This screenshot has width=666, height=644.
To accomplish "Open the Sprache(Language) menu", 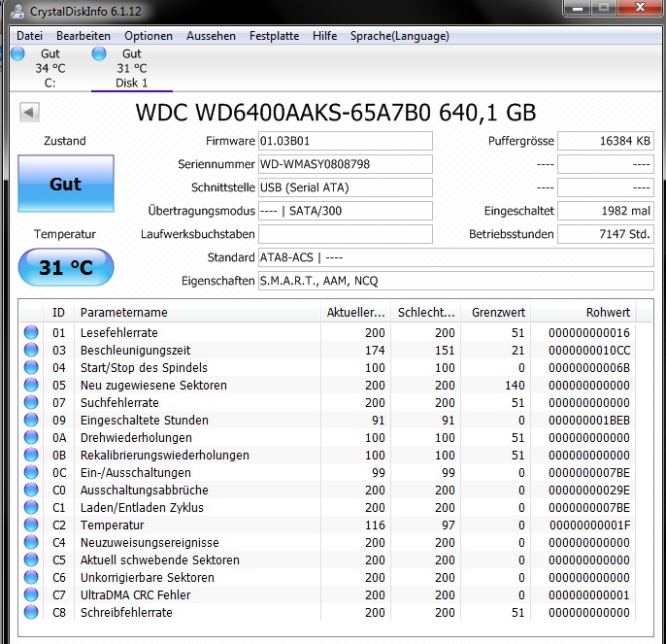I will pyautogui.click(x=399, y=36).
